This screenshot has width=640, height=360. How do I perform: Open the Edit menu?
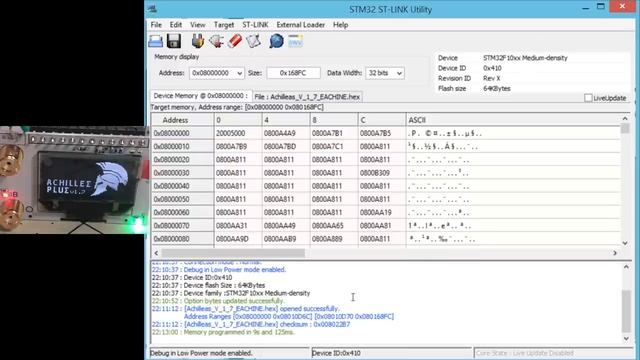coord(176,25)
